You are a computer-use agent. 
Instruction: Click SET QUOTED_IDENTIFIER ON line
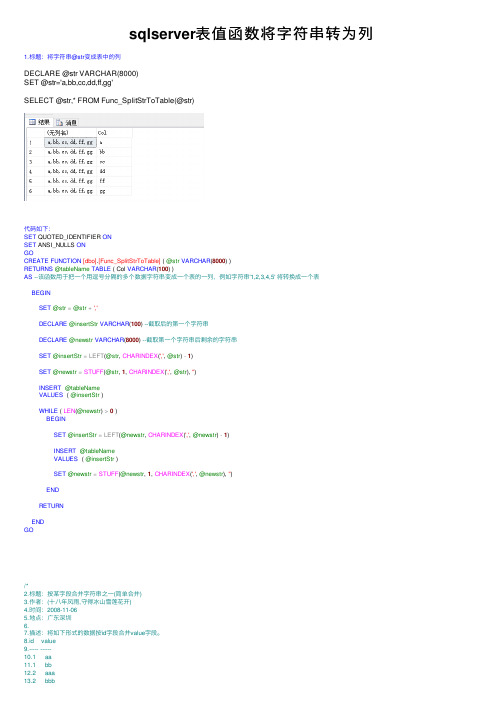pyautogui.click(x=67, y=237)
